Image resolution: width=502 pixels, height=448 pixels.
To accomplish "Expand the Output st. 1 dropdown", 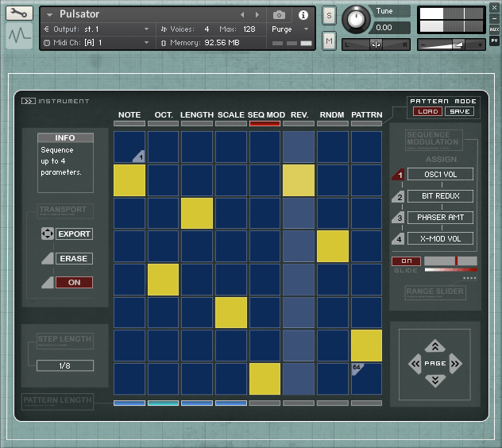I will pyautogui.click(x=146, y=29).
